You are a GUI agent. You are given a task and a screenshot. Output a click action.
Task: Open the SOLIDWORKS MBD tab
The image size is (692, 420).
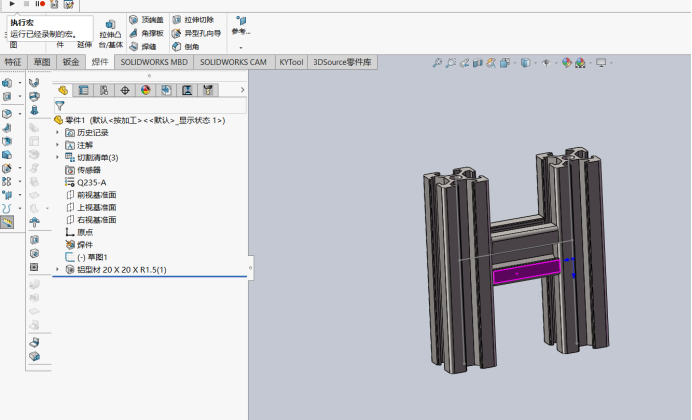tap(154, 62)
